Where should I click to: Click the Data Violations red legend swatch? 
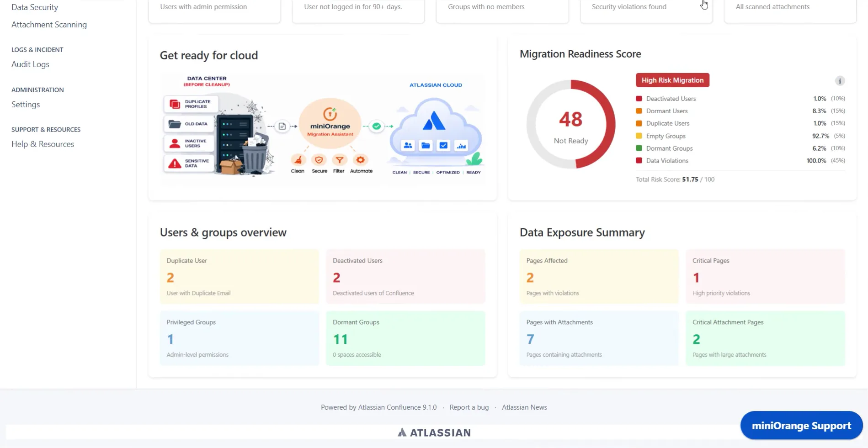point(639,161)
